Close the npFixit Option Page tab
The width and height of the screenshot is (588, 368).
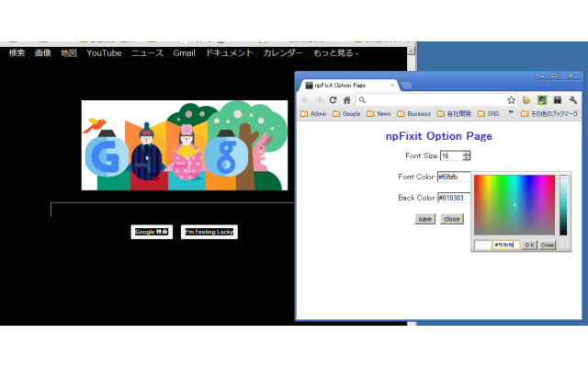(392, 86)
